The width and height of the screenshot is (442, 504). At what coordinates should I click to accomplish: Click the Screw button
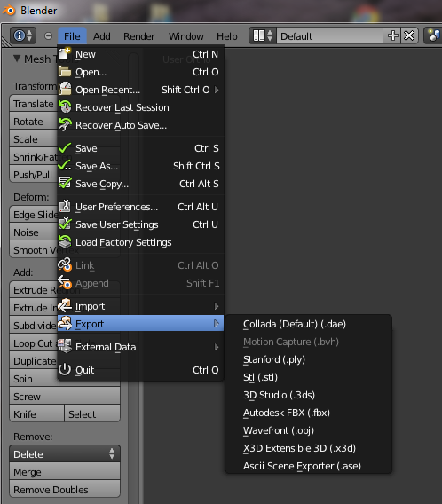click(65, 397)
